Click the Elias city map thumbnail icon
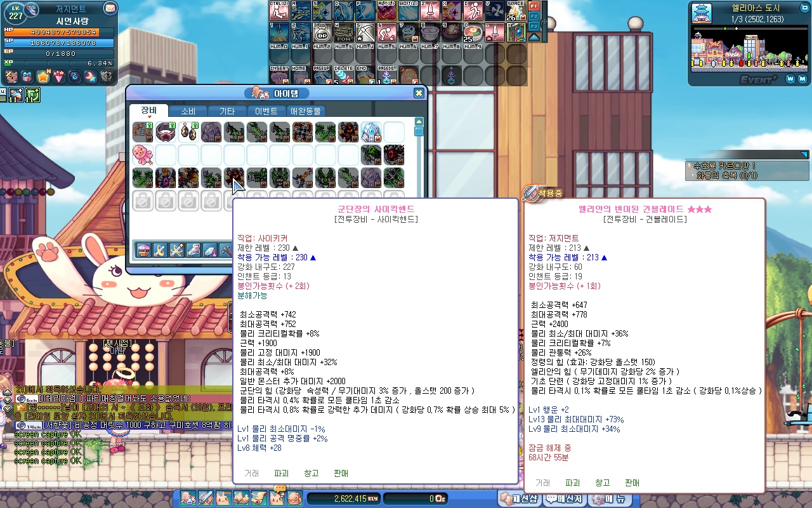Image resolution: width=812 pixels, height=508 pixels. pyautogui.click(x=700, y=13)
